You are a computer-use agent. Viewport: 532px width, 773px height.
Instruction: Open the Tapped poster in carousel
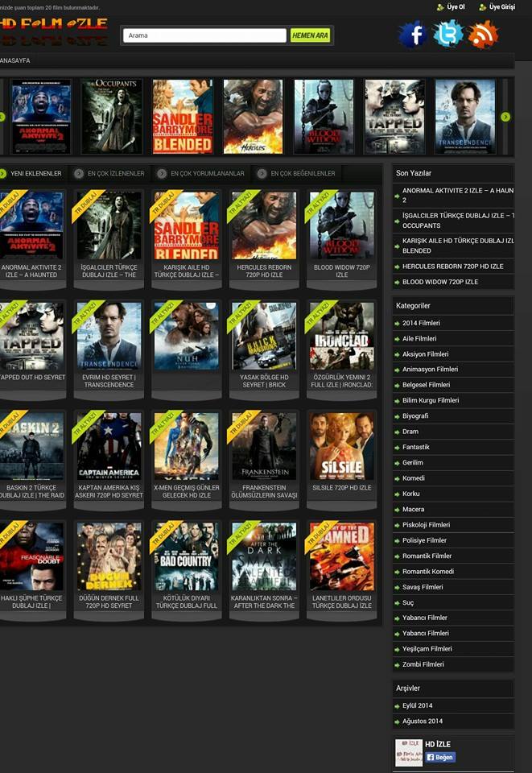pos(394,117)
